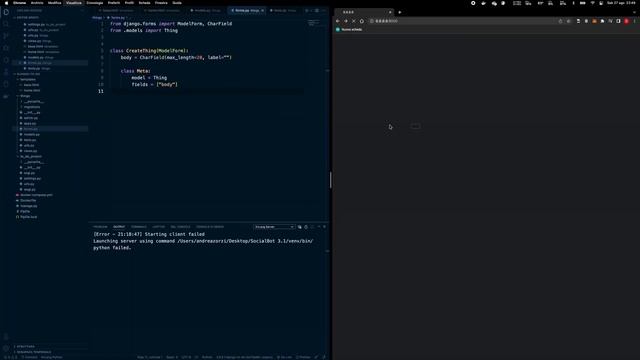Open admin.py in the Explorer tree
This screenshot has width=640, height=360.
click(31, 118)
